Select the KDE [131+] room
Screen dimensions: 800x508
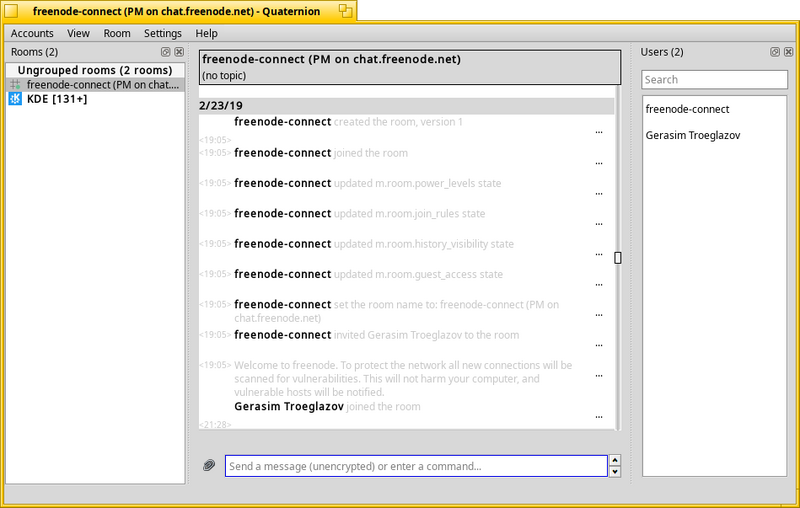tap(95, 99)
